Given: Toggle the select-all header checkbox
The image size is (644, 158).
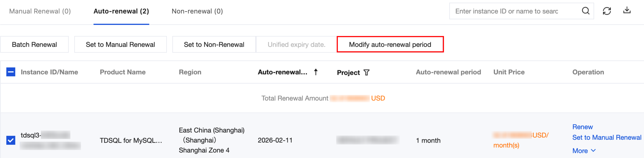Looking at the screenshot, I should [11, 72].
